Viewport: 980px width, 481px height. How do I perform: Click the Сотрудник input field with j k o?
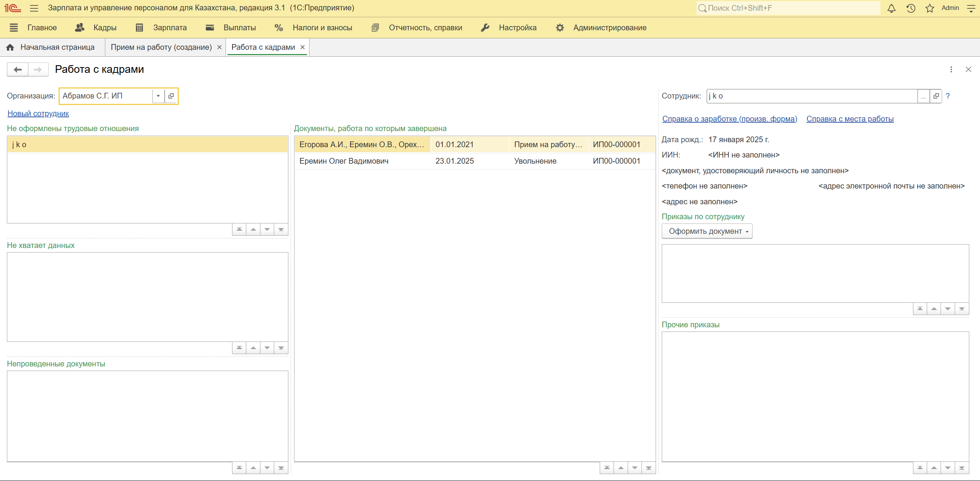(812, 96)
